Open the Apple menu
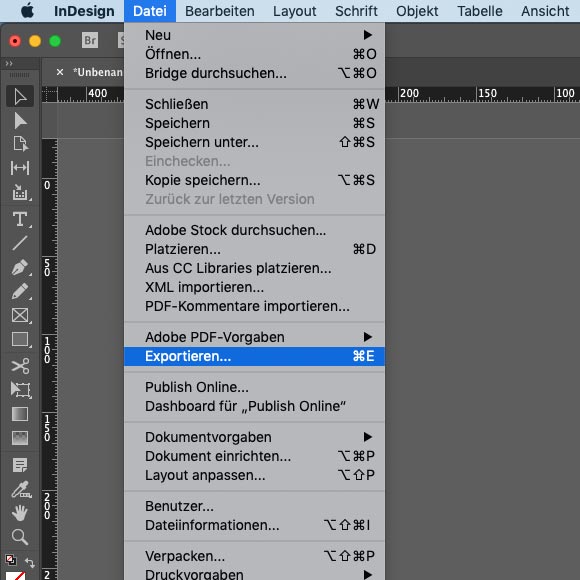Viewport: 580px width, 580px height. coord(27,11)
